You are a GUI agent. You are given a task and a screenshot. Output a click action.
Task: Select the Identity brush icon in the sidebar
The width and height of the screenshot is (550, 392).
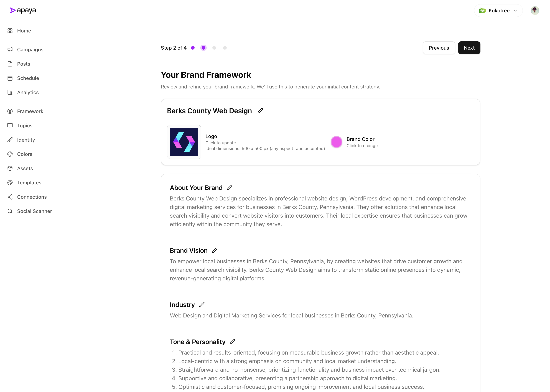point(10,140)
